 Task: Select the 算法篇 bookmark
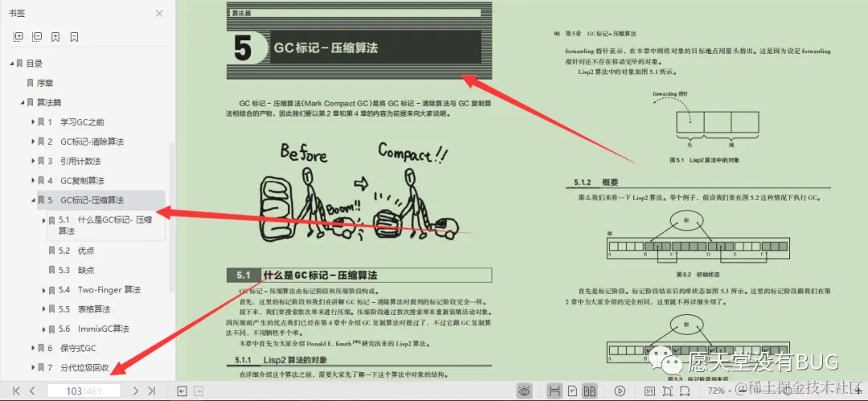pos(49,103)
